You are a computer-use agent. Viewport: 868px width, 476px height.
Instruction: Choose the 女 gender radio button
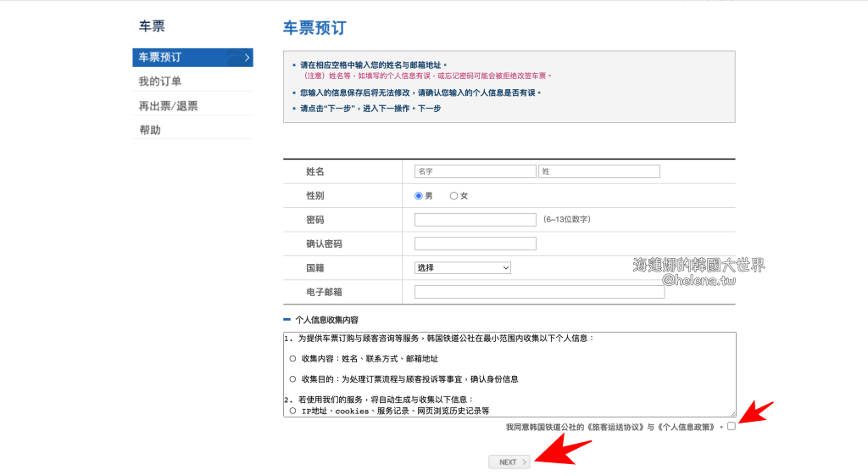(453, 196)
